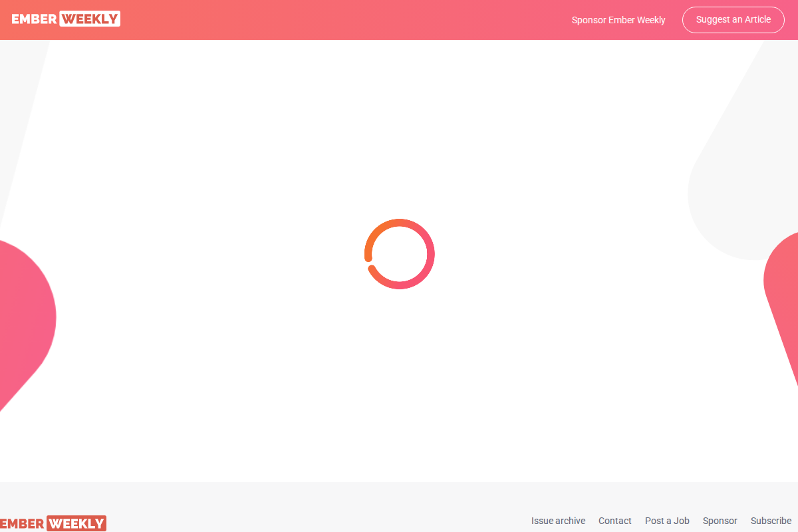Click the pink decorative shape on left edge
Viewport: 798px width, 532px height.
23,319
